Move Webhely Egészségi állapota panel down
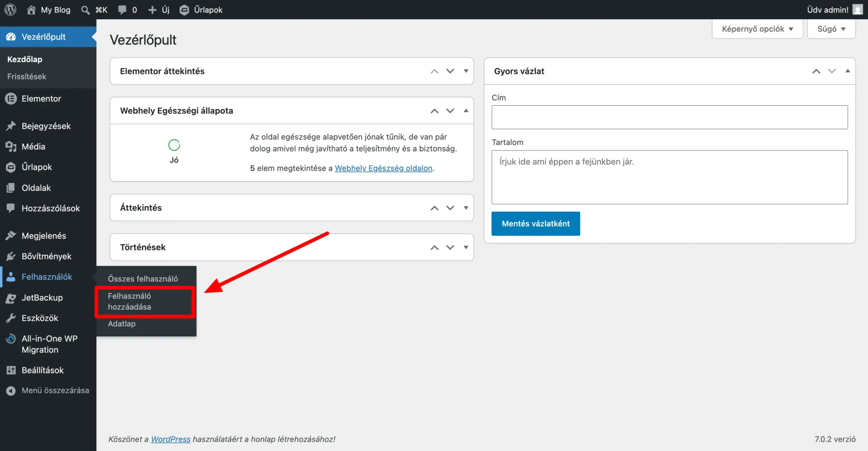The width and height of the screenshot is (868, 451). (x=450, y=111)
